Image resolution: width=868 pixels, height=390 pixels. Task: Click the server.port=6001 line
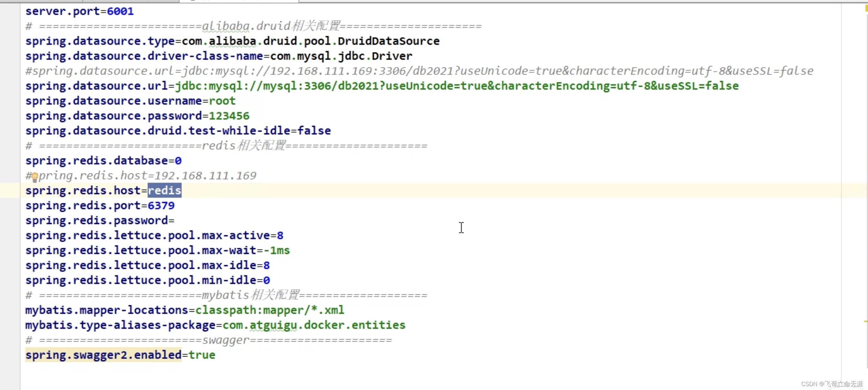[80, 12]
